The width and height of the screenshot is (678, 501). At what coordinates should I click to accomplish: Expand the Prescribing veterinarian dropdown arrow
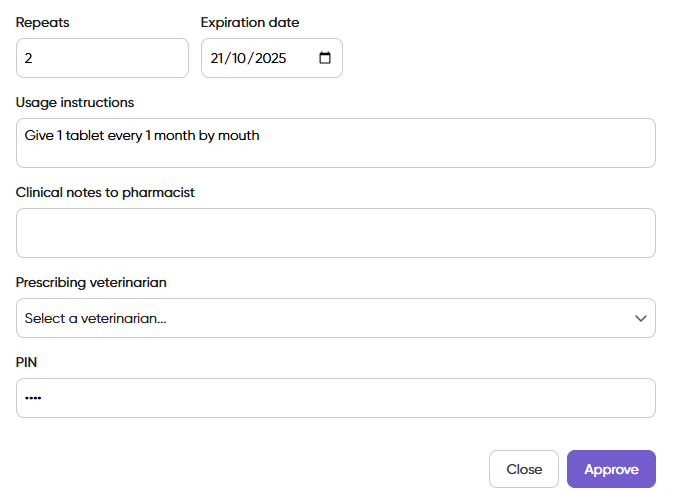[x=641, y=318]
